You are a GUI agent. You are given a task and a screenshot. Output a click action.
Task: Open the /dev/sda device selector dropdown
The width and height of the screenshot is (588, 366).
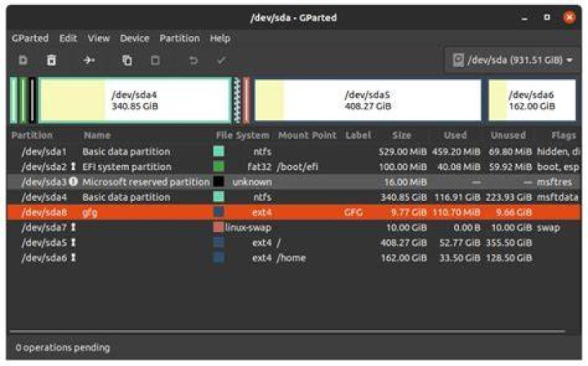513,60
